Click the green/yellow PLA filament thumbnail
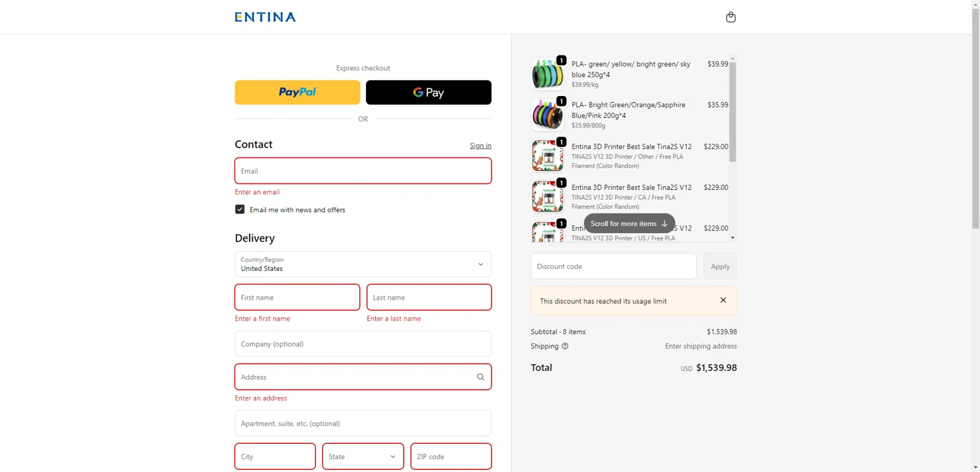This screenshot has width=980, height=472. pos(547,74)
